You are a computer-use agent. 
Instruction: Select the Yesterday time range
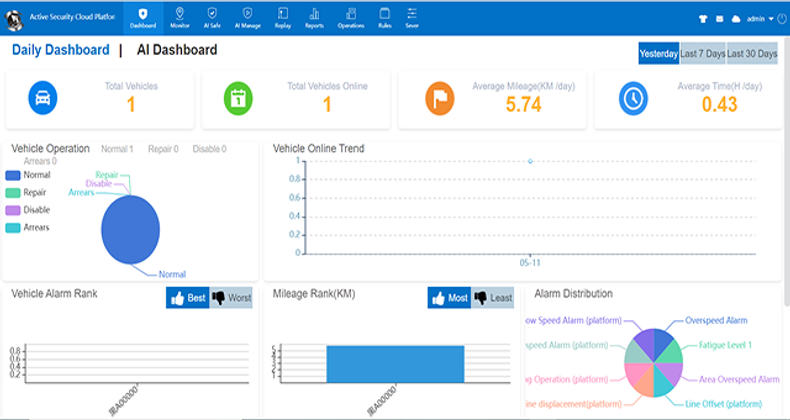659,53
